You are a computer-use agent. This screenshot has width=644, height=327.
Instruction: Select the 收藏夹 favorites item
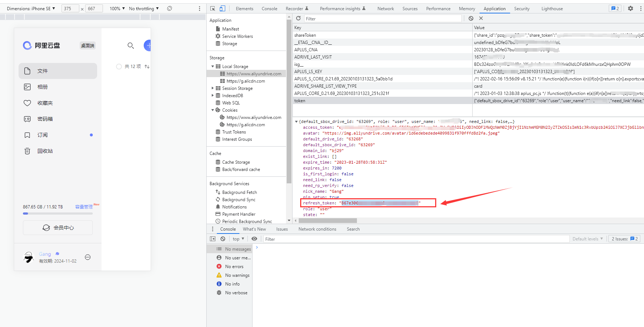[x=58, y=103]
